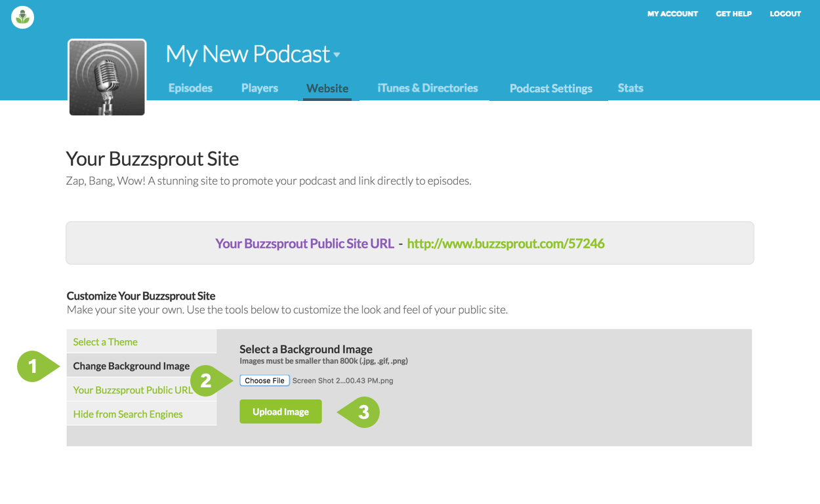Select the 'Select a Theme' sidebar option

pos(106,342)
